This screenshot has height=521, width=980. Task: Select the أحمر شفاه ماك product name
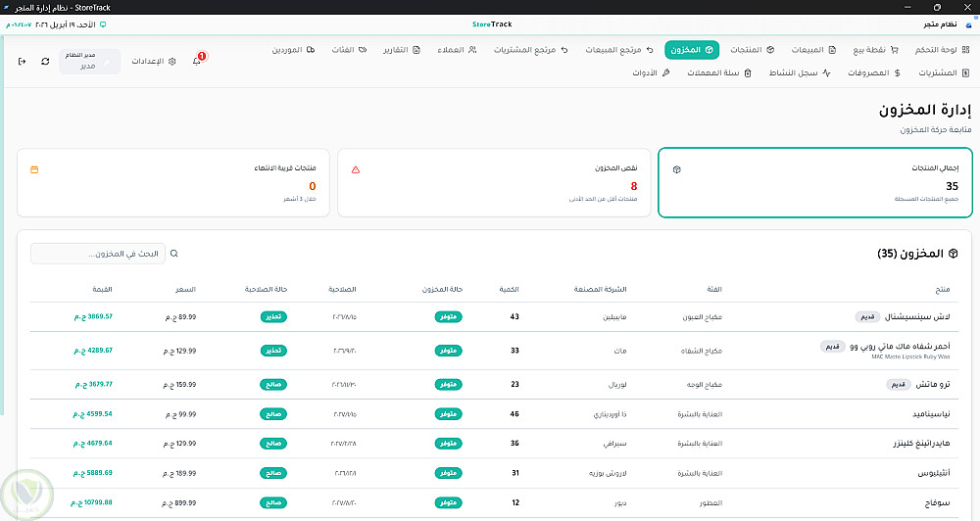point(900,346)
